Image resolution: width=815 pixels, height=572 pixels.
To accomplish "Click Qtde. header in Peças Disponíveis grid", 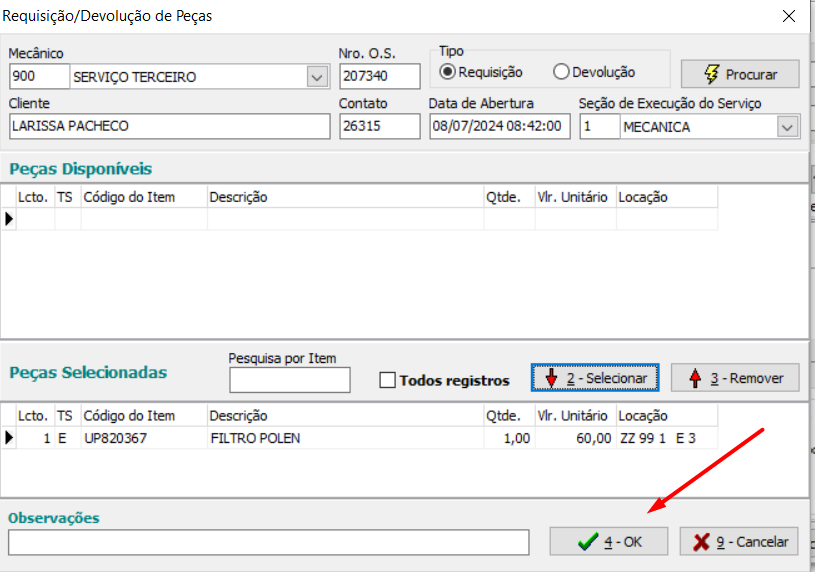I will click(x=509, y=197).
